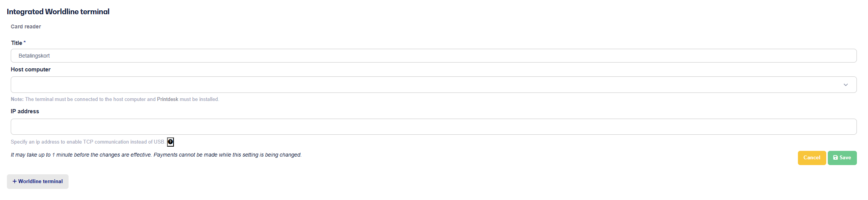Click the bold Note: word

click(17, 99)
